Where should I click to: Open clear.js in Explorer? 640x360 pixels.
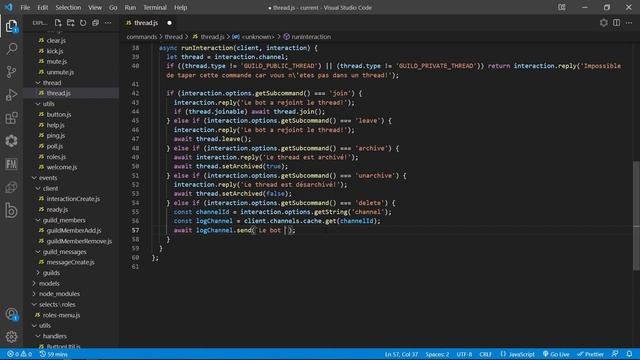56,40
